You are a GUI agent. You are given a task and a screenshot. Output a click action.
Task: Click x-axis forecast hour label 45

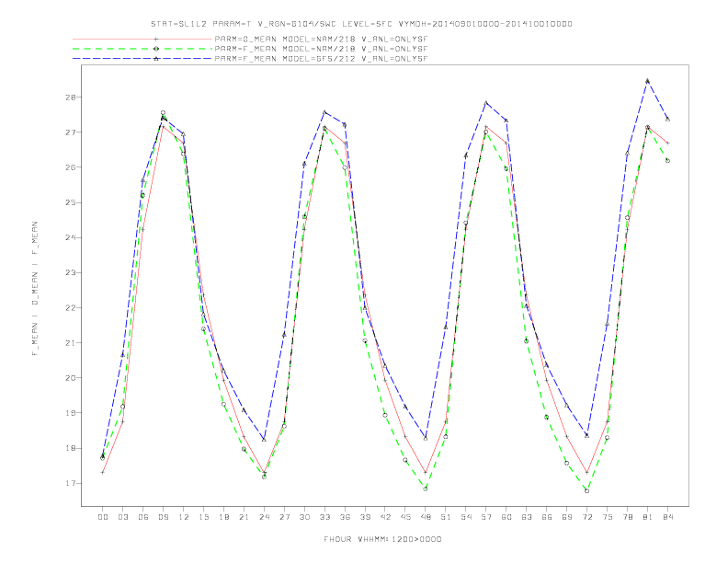(405, 517)
